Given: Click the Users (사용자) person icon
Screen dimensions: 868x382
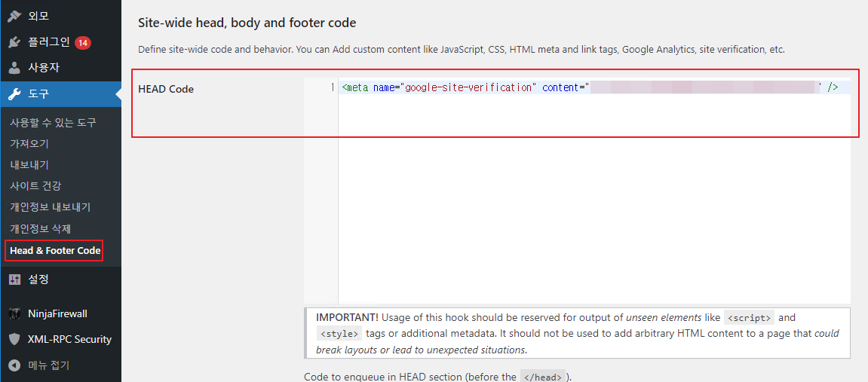Looking at the screenshot, I should point(14,68).
